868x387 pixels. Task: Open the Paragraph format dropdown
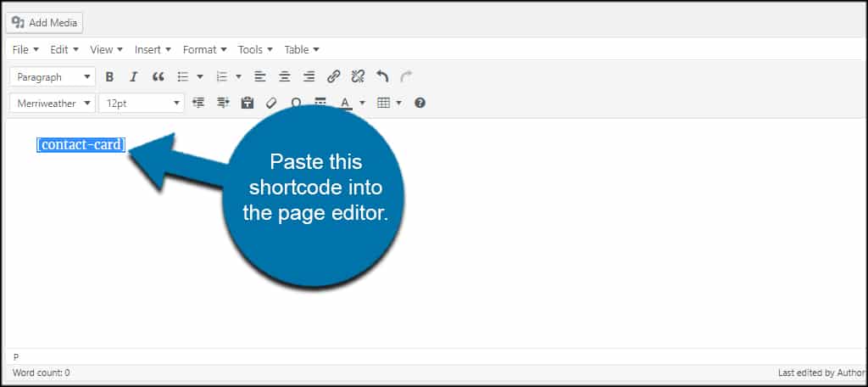[53, 77]
